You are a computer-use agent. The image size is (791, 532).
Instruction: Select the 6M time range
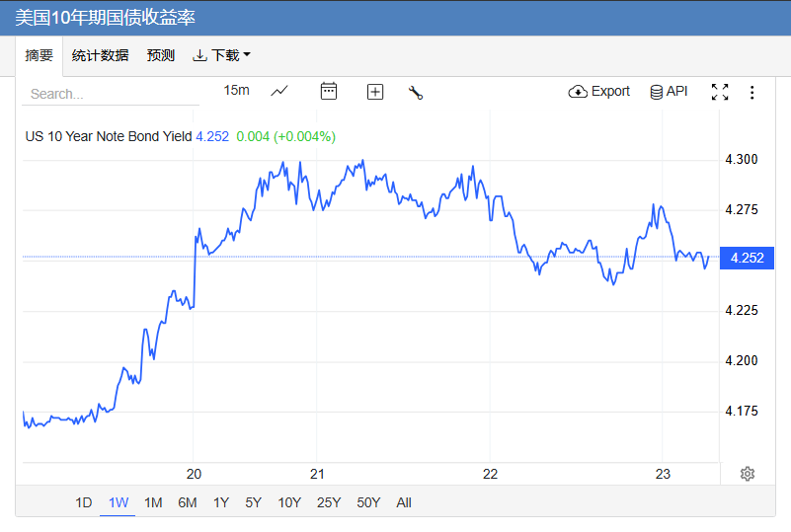point(188,502)
